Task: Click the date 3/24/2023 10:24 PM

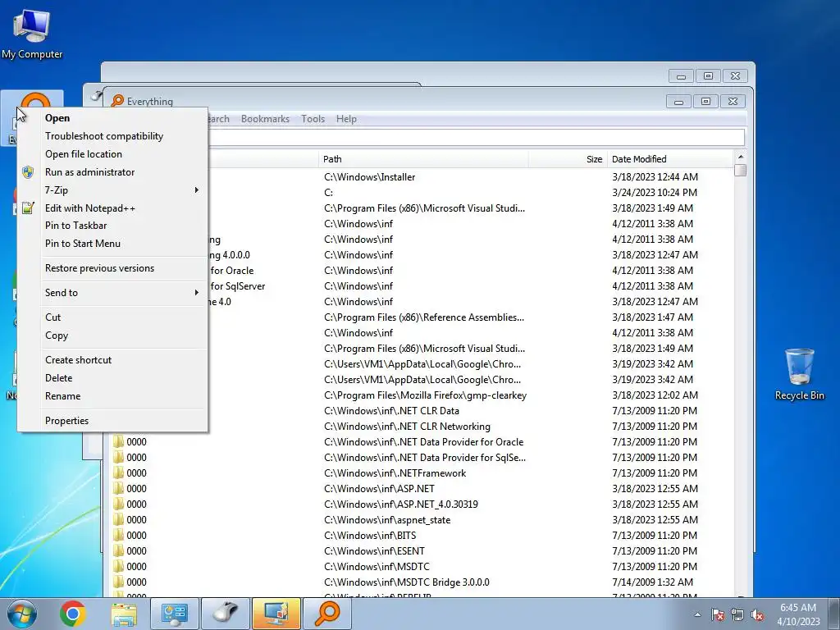Action: click(x=654, y=192)
